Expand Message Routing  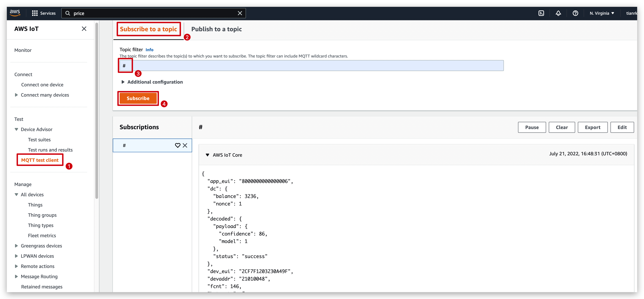click(x=16, y=276)
